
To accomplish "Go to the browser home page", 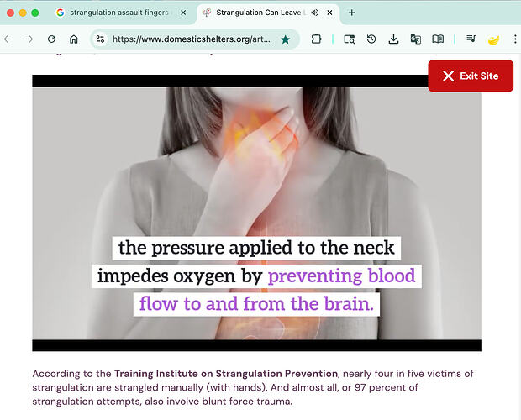I will pyautogui.click(x=74, y=39).
